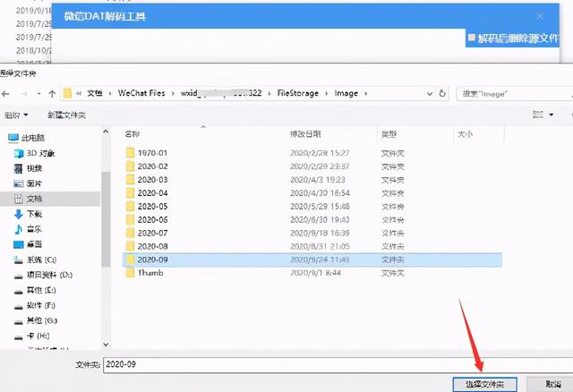Refresh the current folder view
The image size is (573, 392).
(x=442, y=93)
